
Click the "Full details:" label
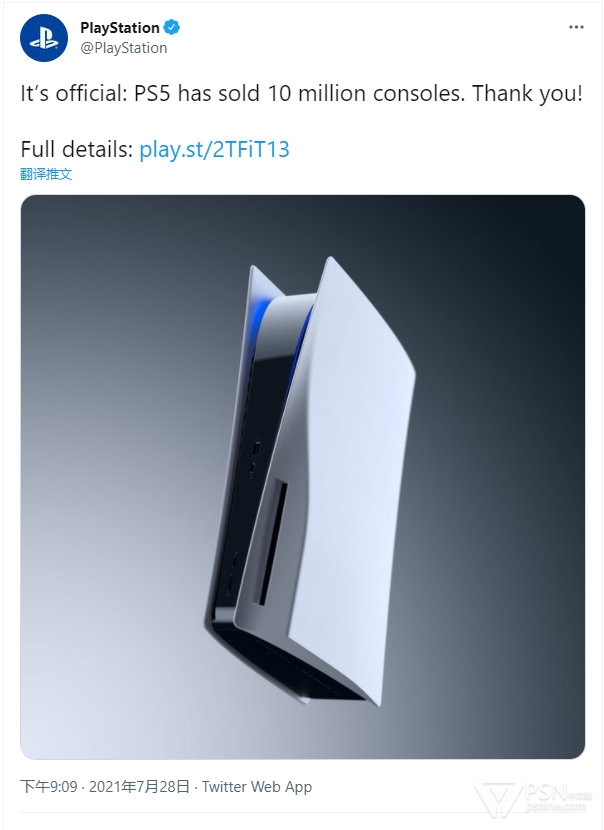pos(77,149)
